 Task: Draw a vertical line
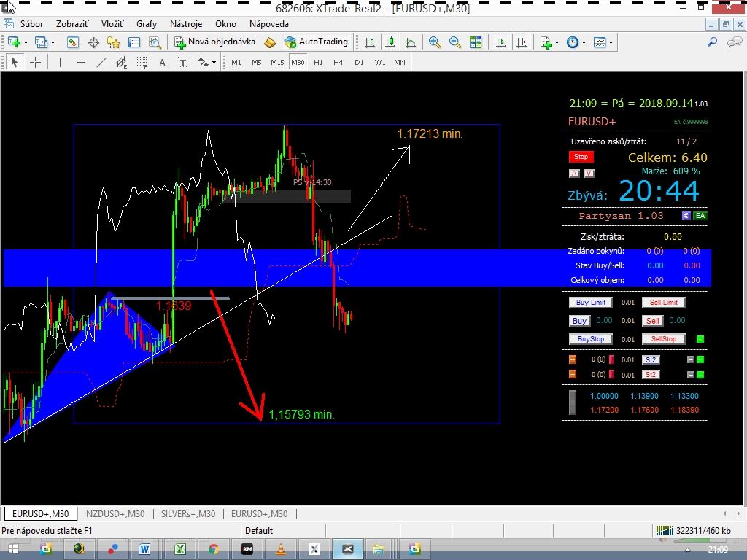tap(60, 62)
